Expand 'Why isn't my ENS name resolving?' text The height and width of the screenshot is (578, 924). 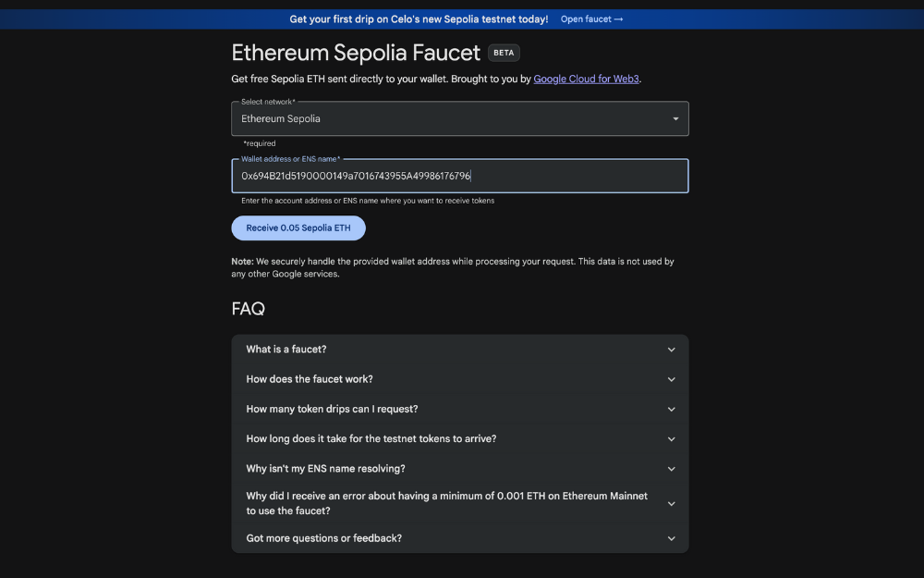click(x=325, y=469)
